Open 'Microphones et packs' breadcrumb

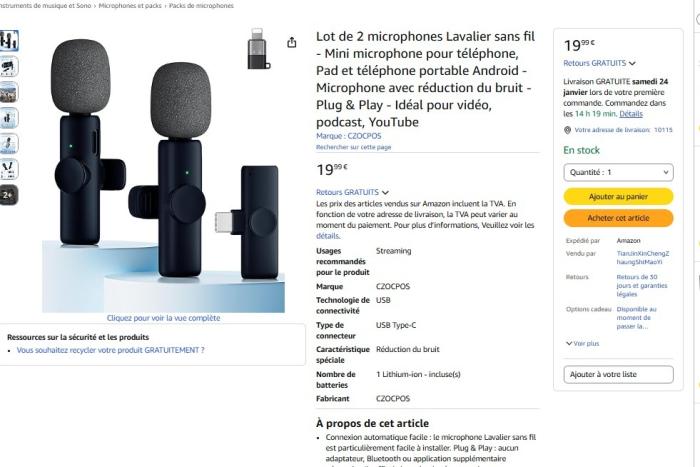coord(132,5)
